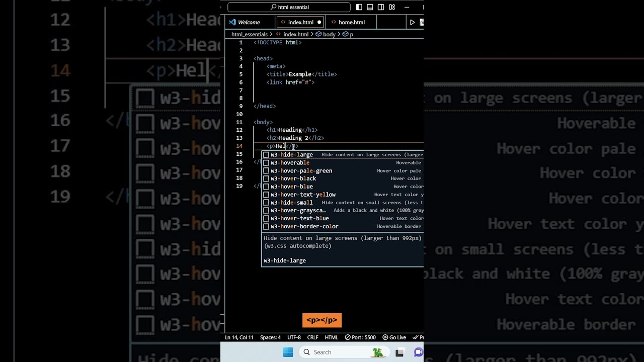The image size is (644, 362).
Task: Select the w3-hide-small suggestion
Action: point(343,203)
